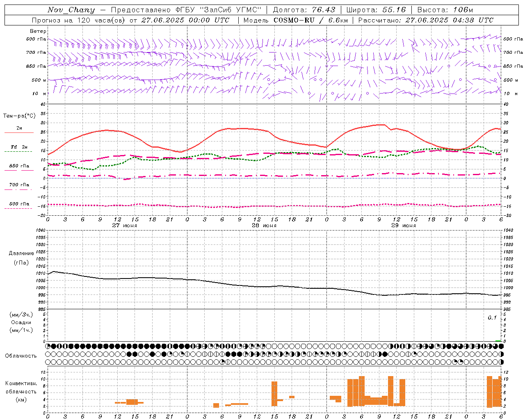Image resolution: width=525 pixels, height=420 pixels.
Task: Click the solid red line sample above '2м'
Action: click(x=19, y=133)
